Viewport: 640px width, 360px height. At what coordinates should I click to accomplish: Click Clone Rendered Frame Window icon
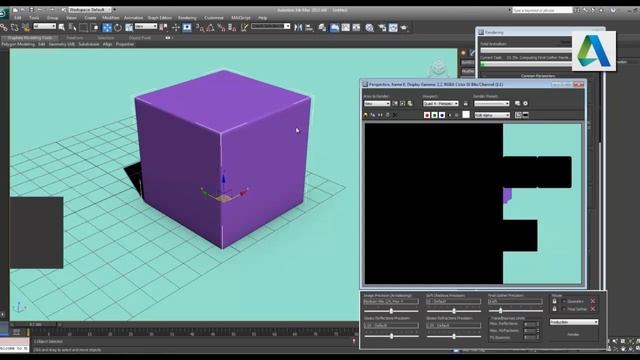pos(380,115)
